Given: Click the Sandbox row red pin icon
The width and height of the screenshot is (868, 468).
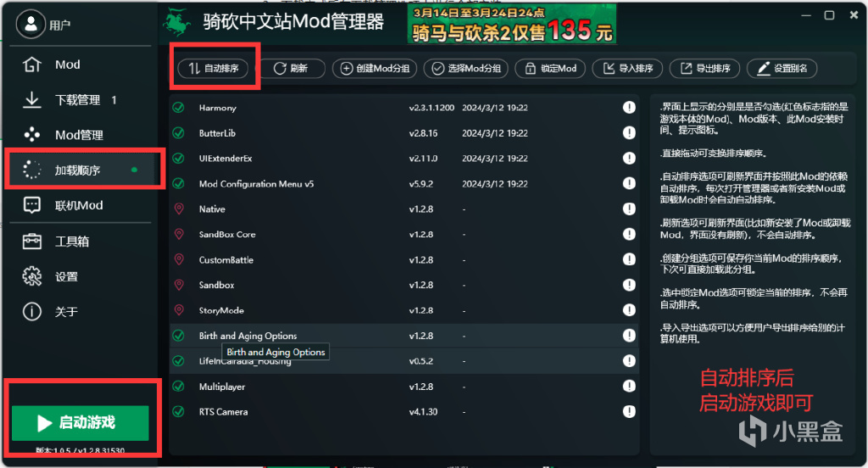Looking at the screenshot, I should 179,285.
